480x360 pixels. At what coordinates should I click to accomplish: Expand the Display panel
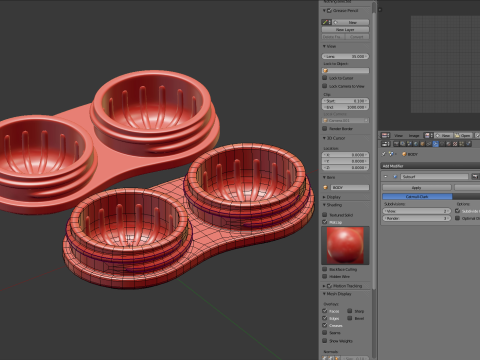coord(324,197)
